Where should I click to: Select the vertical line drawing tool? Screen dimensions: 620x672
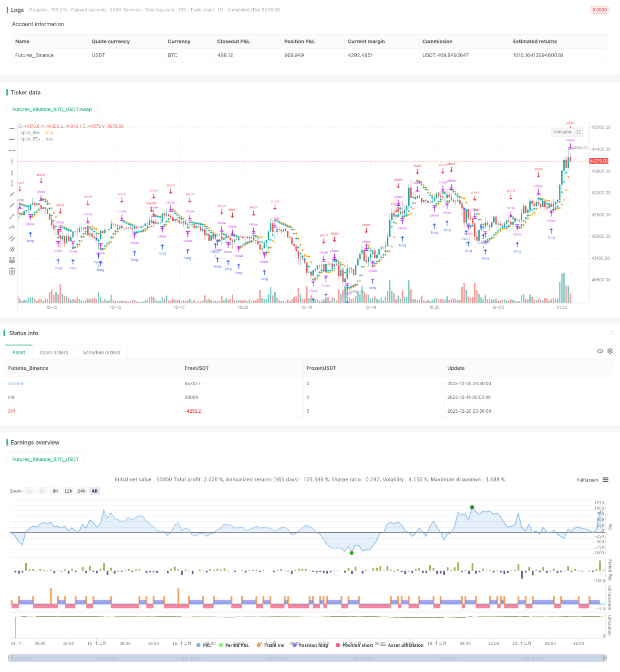pos(12,161)
